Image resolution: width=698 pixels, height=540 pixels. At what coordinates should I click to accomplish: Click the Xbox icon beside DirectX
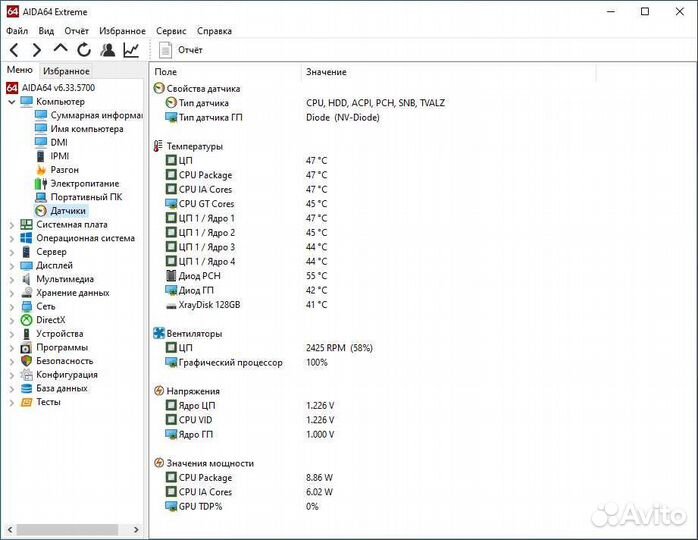pyautogui.click(x=27, y=320)
